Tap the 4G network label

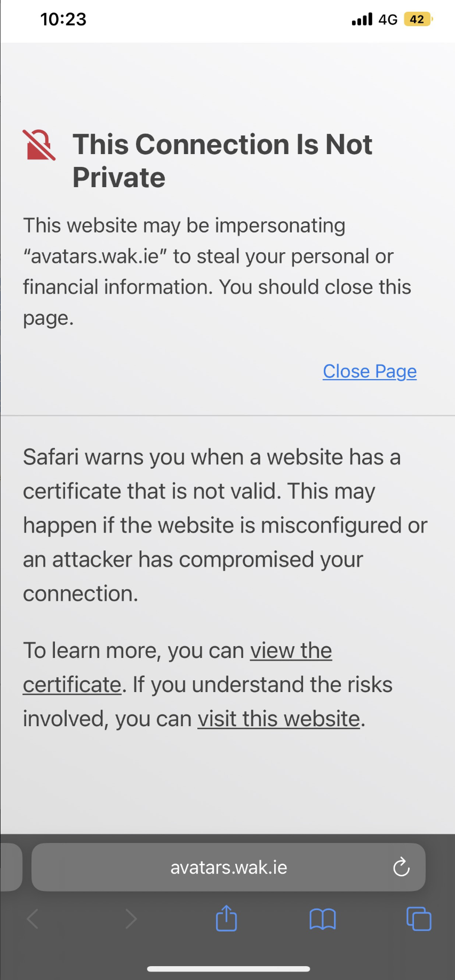click(388, 20)
